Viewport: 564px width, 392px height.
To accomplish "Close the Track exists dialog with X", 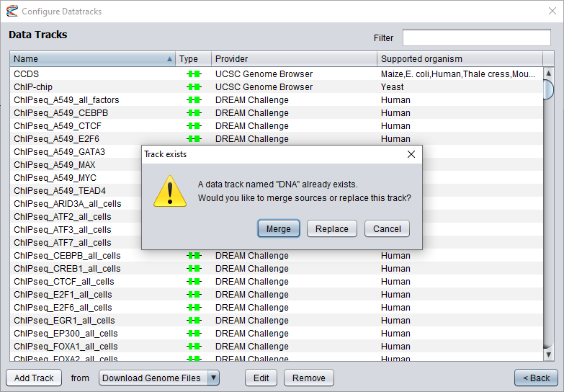I will [411, 154].
